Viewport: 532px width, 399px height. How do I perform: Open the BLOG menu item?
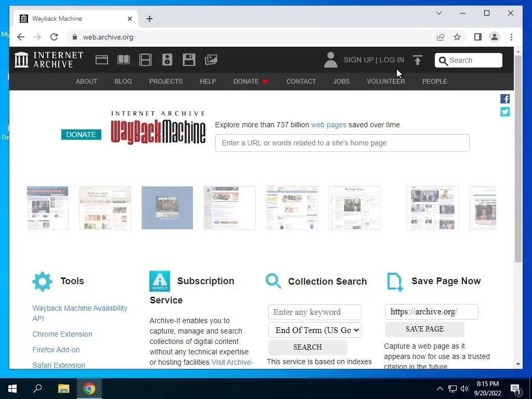click(x=123, y=82)
